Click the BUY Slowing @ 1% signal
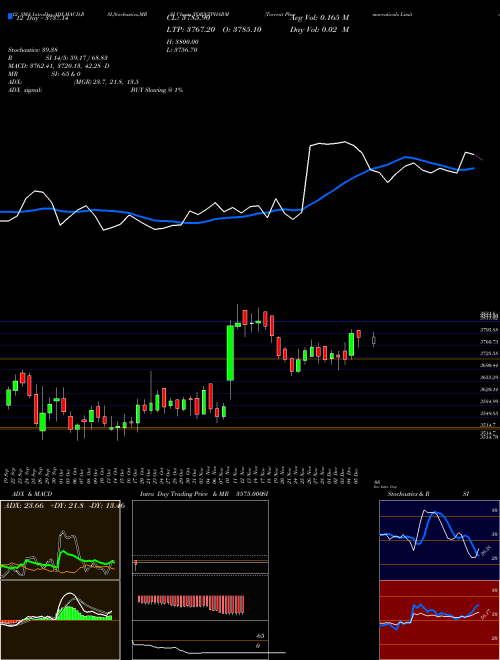This screenshot has width=500, height=660. (x=157, y=90)
